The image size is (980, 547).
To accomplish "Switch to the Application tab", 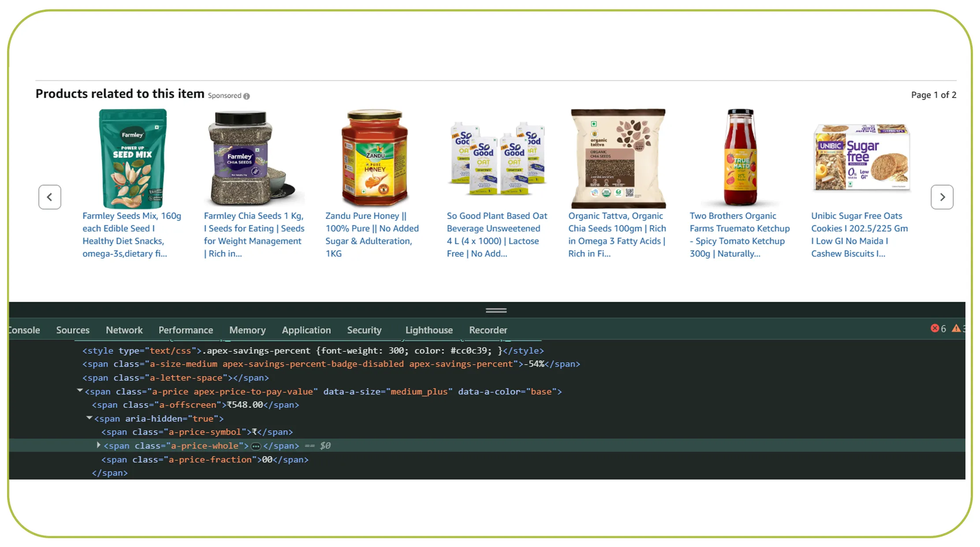I will pos(306,330).
